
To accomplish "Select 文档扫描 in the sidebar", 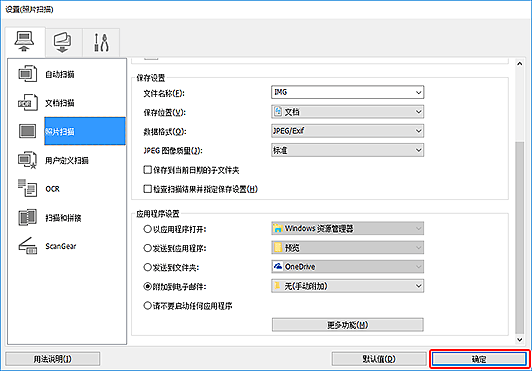I will point(60,103).
